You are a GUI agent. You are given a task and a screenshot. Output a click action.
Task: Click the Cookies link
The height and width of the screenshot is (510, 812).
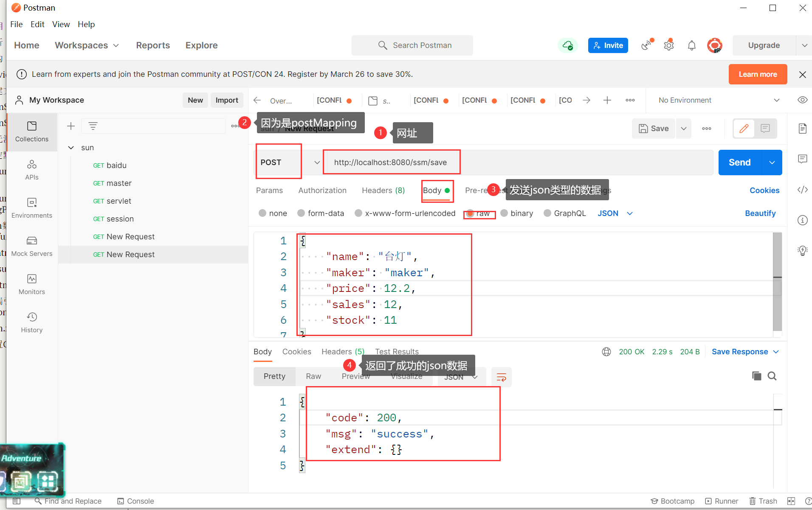pos(764,191)
